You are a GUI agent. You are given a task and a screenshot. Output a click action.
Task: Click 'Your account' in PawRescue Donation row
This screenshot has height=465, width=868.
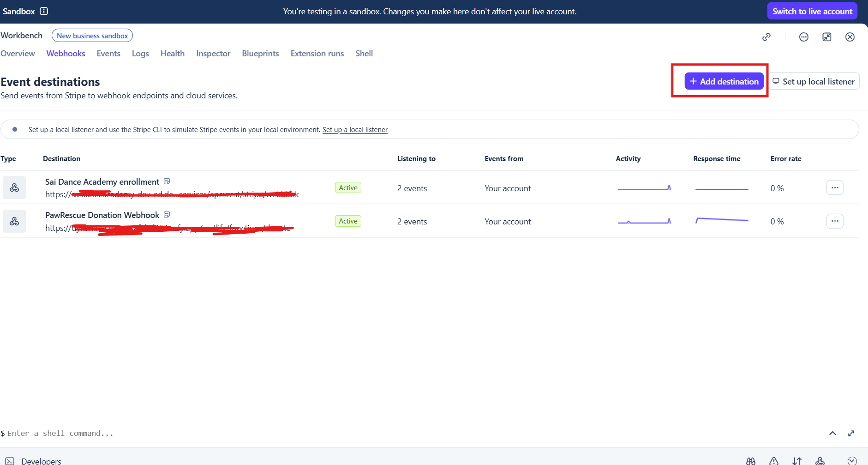pyautogui.click(x=508, y=222)
